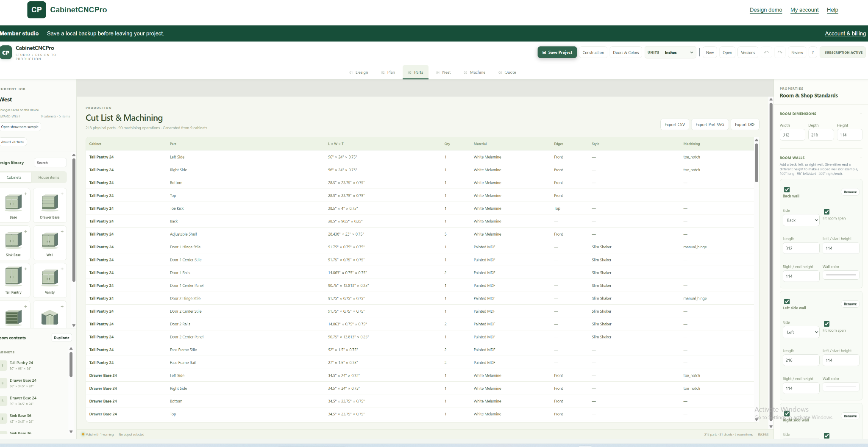The height and width of the screenshot is (447, 868).
Task: Duplicate the room contents
Action: (x=61, y=338)
